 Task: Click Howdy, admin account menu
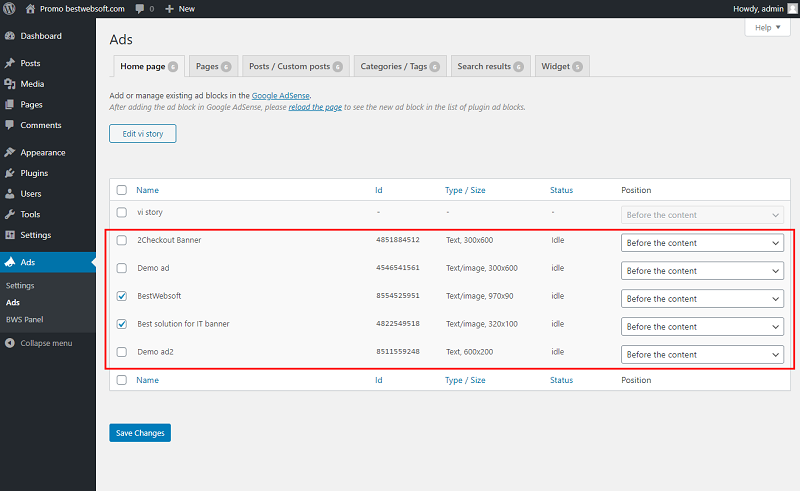coord(764,9)
